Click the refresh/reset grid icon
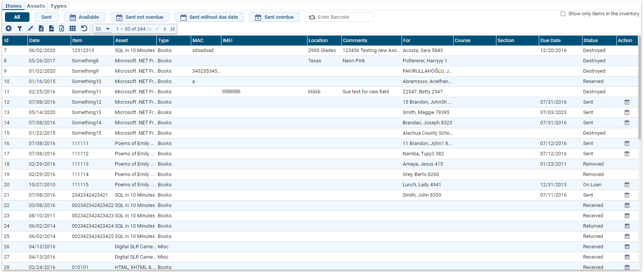Image resolution: width=644 pixels, height=272 pixels. (84, 29)
